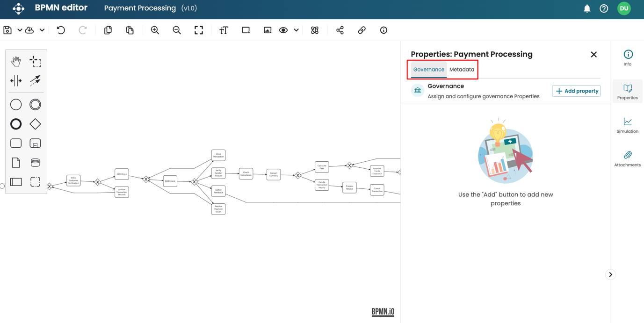Choose the global connect arrow tool

(35, 81)
